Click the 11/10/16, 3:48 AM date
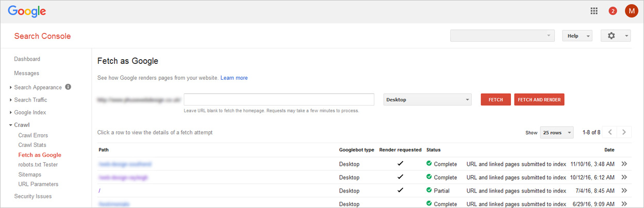644x208 pixels. 592,164
